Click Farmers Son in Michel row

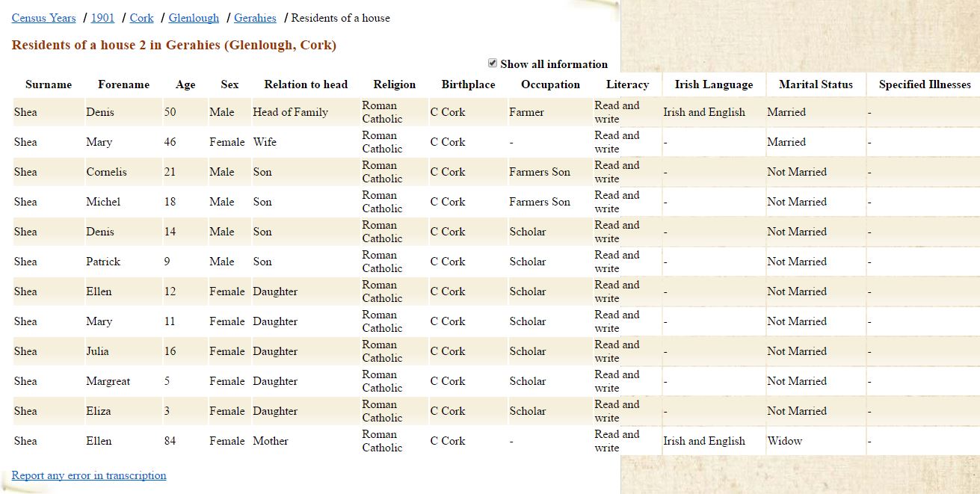coord(540,202)
